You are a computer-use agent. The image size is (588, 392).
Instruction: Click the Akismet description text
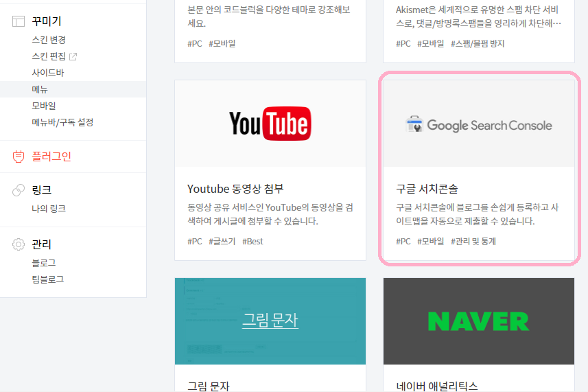point(478,16)
